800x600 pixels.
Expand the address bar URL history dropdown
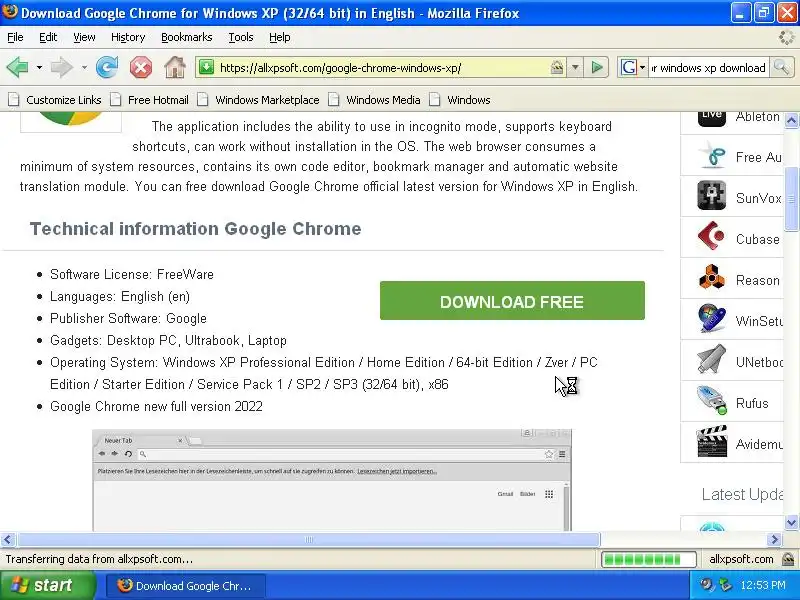[575, 67]
